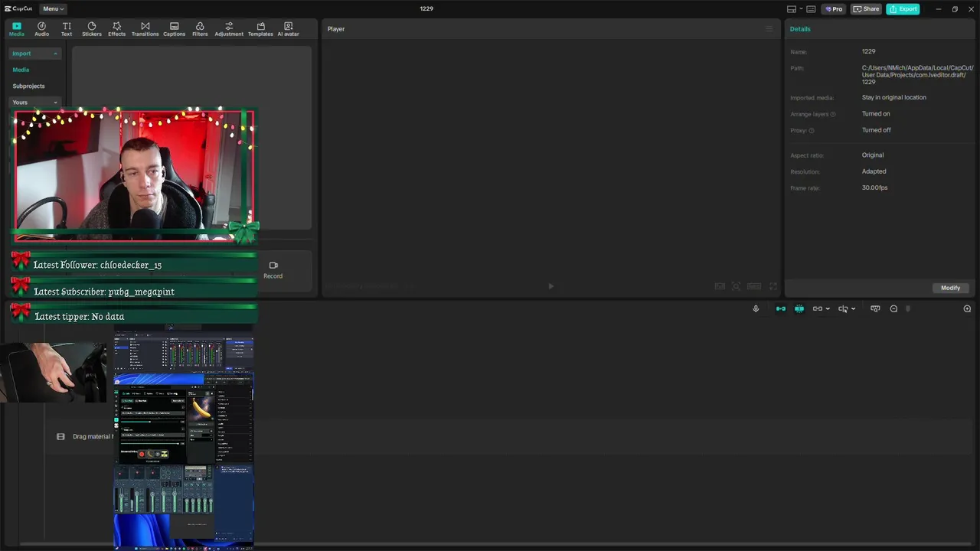Click the Full quality preview icon

(x=720, y=286)
